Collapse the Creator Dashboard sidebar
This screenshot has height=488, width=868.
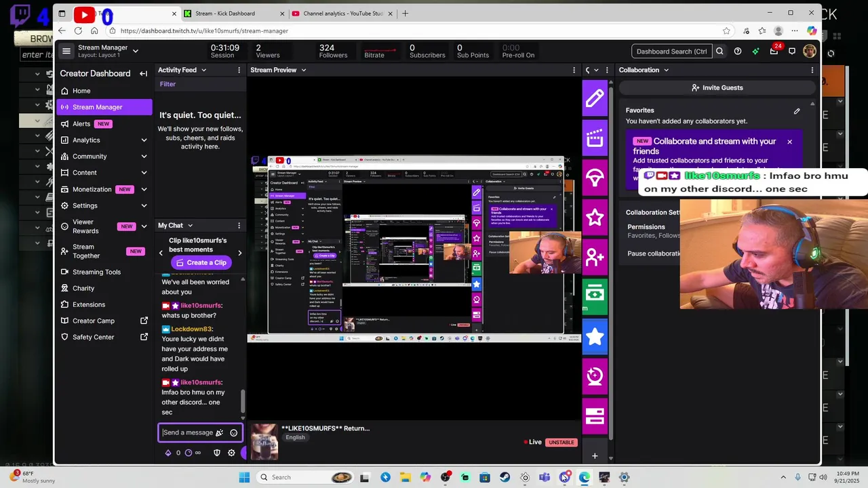(x=144, y=73)
